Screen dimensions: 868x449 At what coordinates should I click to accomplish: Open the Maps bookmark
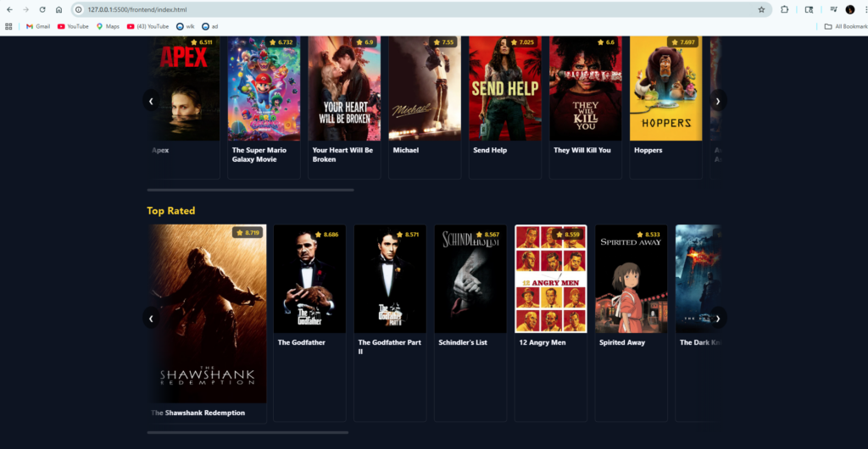[108, 26]
